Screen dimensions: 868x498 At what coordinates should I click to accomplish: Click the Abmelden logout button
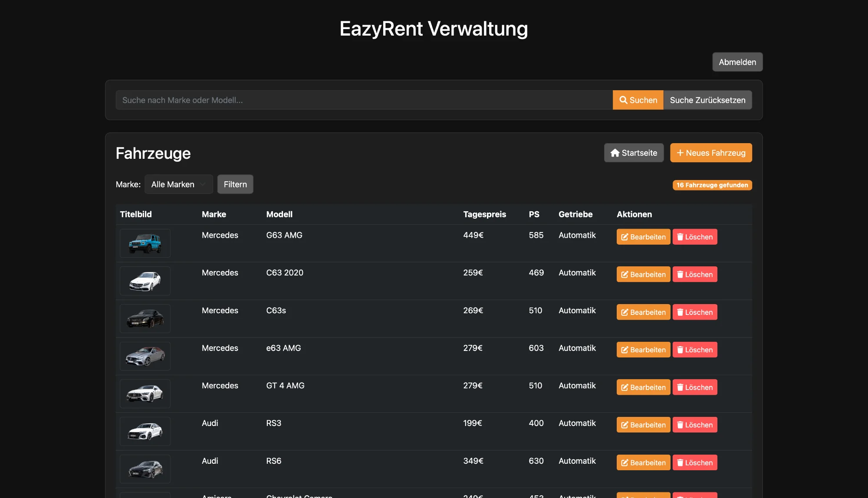737,62
